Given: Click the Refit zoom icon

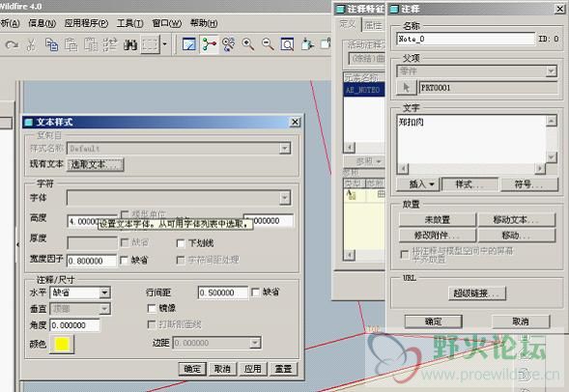Looking at the screenshot, I should click(x=287, y=44).
